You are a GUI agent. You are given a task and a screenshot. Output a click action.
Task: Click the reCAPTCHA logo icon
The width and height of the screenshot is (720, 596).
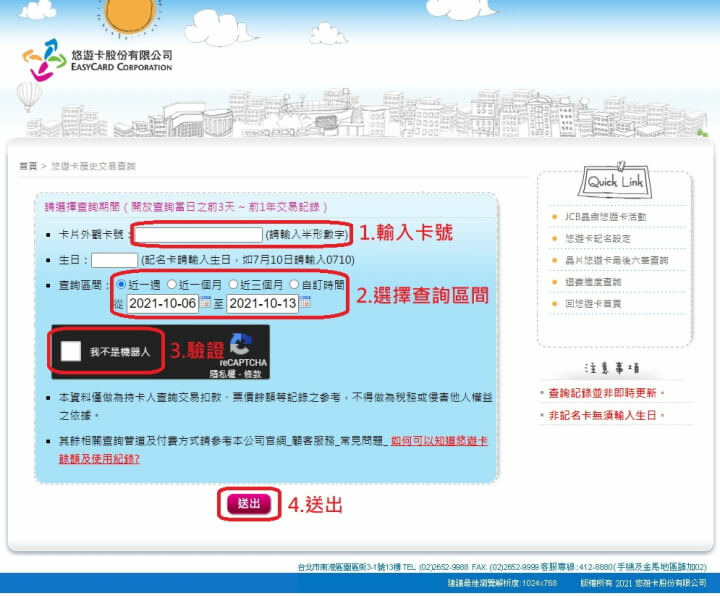tap(241, 345)
